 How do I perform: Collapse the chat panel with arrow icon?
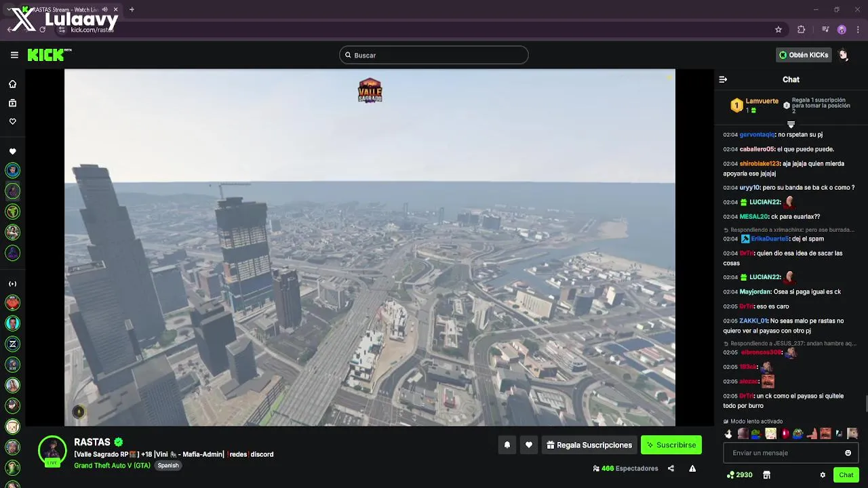coord(723,79)
